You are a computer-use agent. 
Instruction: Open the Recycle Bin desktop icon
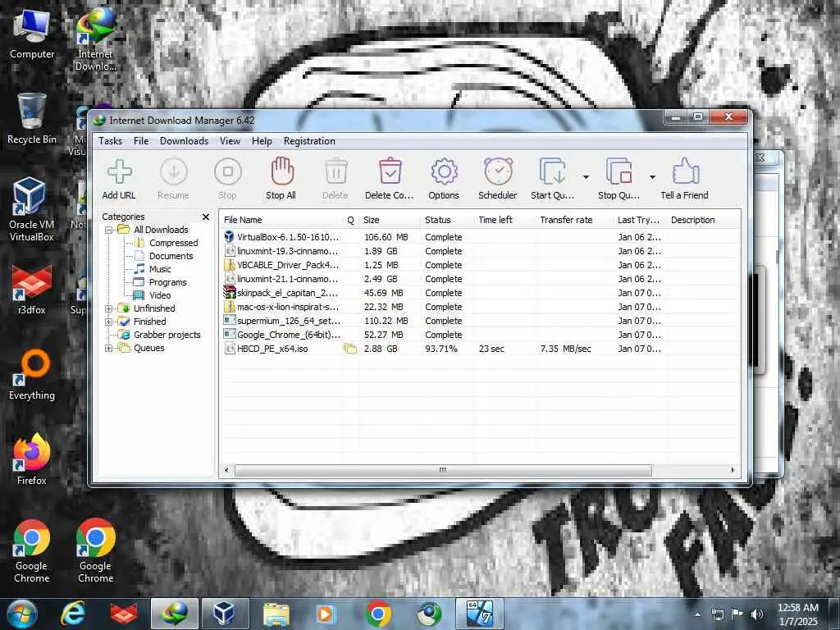[x=32, y=119]
